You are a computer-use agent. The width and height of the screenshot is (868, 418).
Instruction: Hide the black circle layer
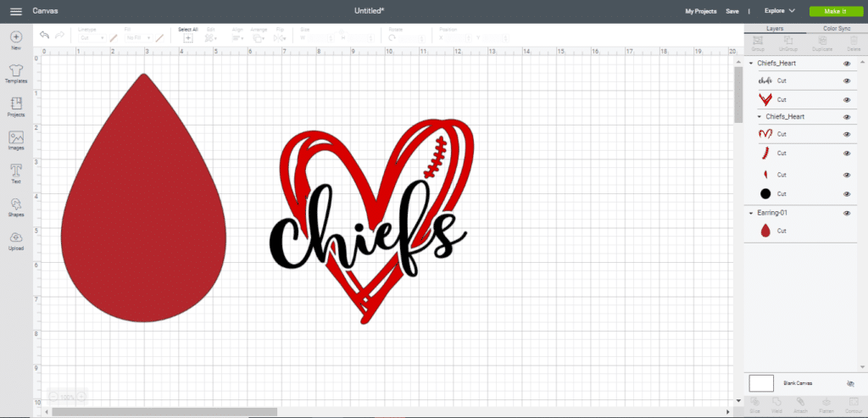click(x=847, y=194)
